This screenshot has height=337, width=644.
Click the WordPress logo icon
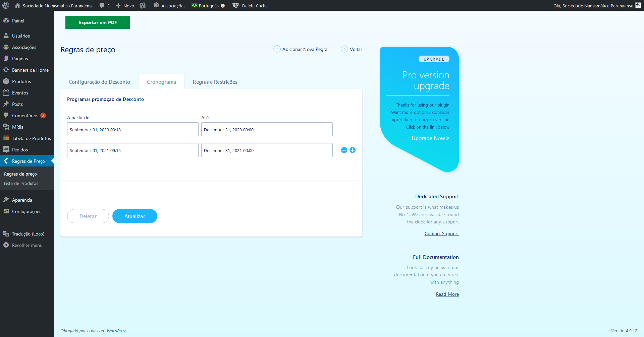pyautogui.click(x=6, y=5)
